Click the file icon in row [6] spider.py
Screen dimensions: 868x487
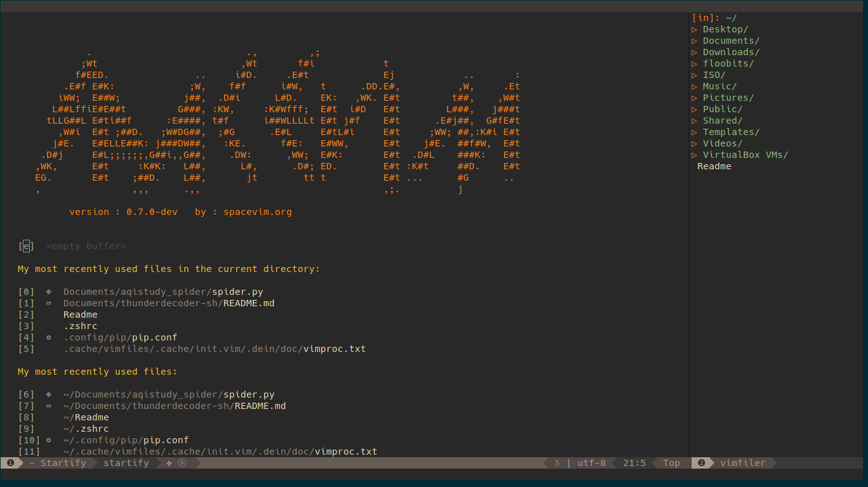pos(49,394)
